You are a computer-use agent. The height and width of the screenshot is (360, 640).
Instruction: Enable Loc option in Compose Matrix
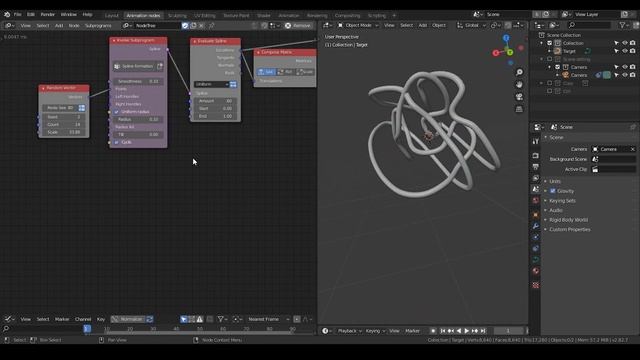point(266,72)
